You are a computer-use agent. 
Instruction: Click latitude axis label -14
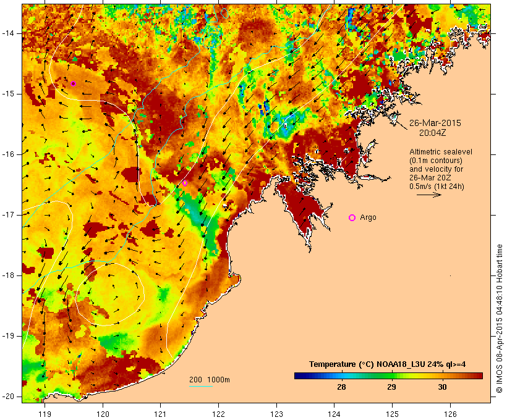8,33
